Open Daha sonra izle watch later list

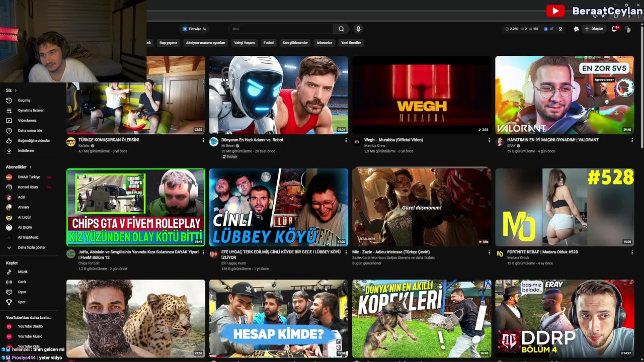coord(30,130)
